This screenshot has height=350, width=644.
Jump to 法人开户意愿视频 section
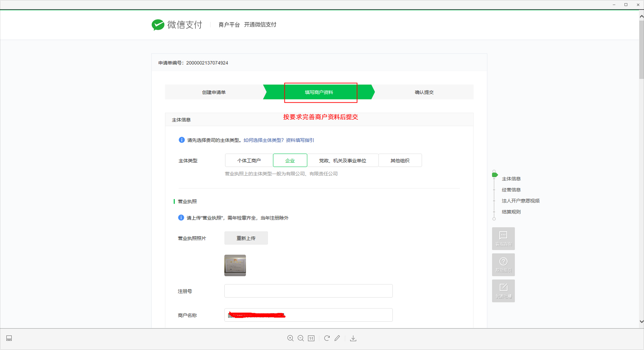tap(521, 201)
